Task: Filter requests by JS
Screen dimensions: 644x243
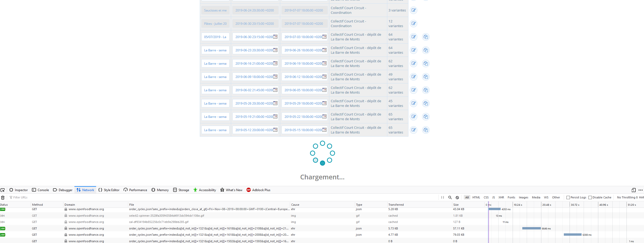Action: (x=493, y=197)
